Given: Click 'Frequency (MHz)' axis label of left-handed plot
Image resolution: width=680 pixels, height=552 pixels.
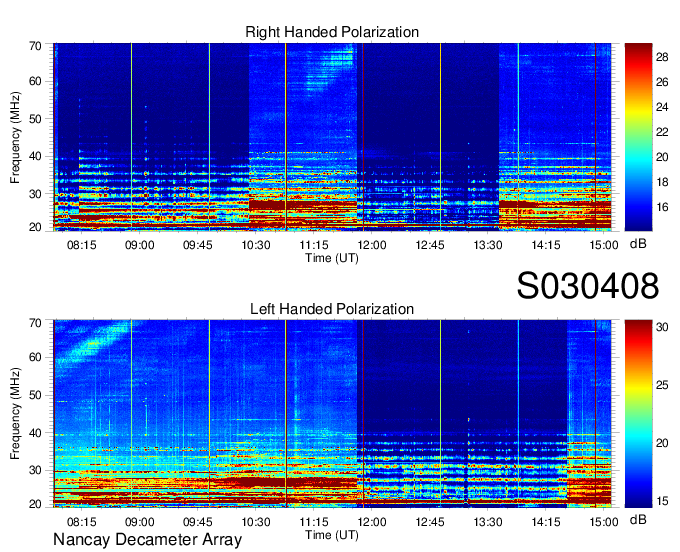Looking at the screenshot, I should point(15,414).
